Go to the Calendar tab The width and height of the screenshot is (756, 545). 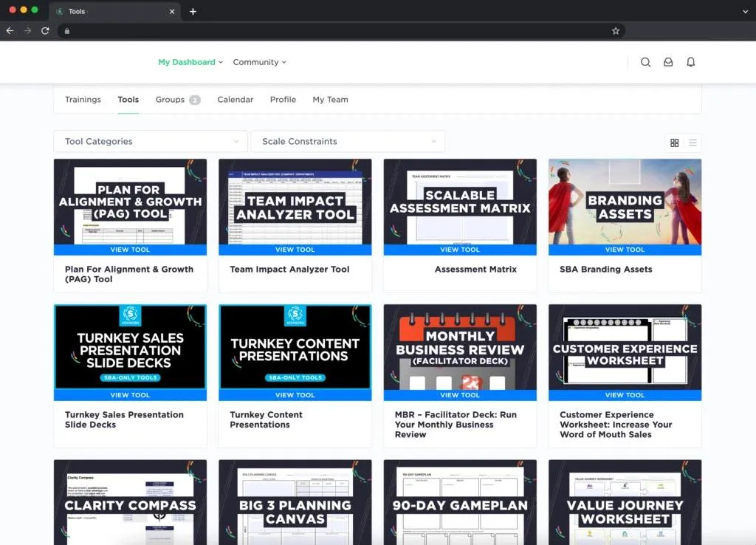pyautogui.click(x=235, y=100)
